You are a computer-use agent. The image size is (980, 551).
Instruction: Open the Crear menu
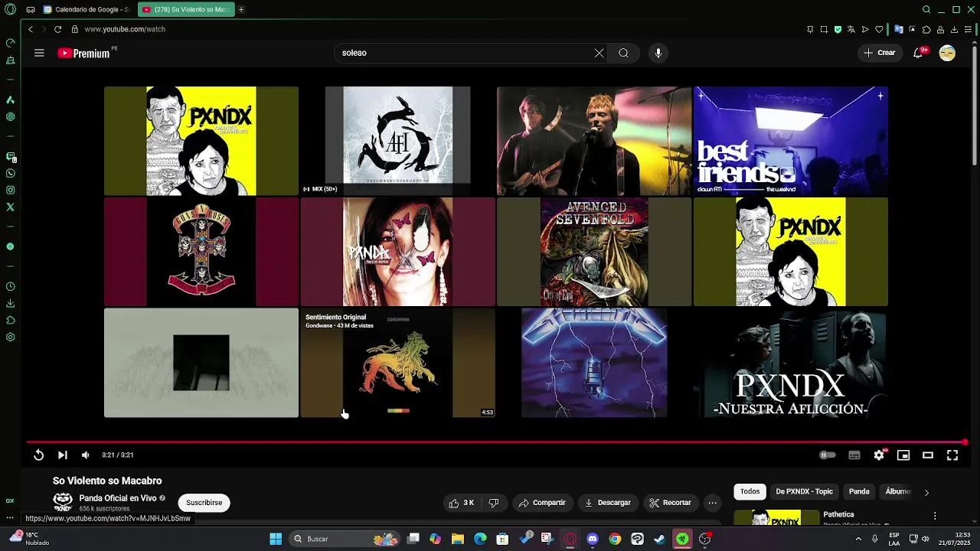click(879, 53)
